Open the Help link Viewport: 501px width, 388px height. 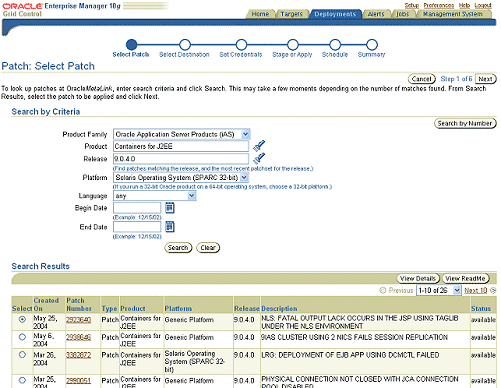pyautogui.click(x=464, y=5)
